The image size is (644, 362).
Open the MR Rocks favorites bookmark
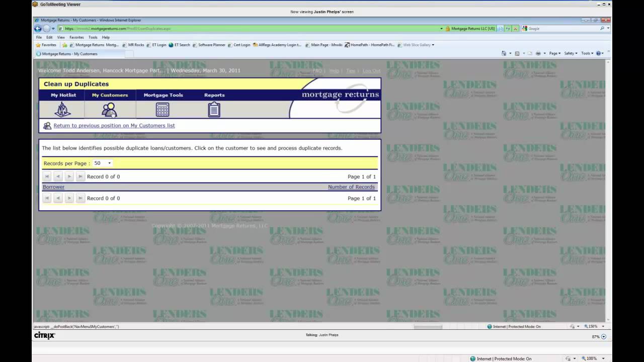133,45
